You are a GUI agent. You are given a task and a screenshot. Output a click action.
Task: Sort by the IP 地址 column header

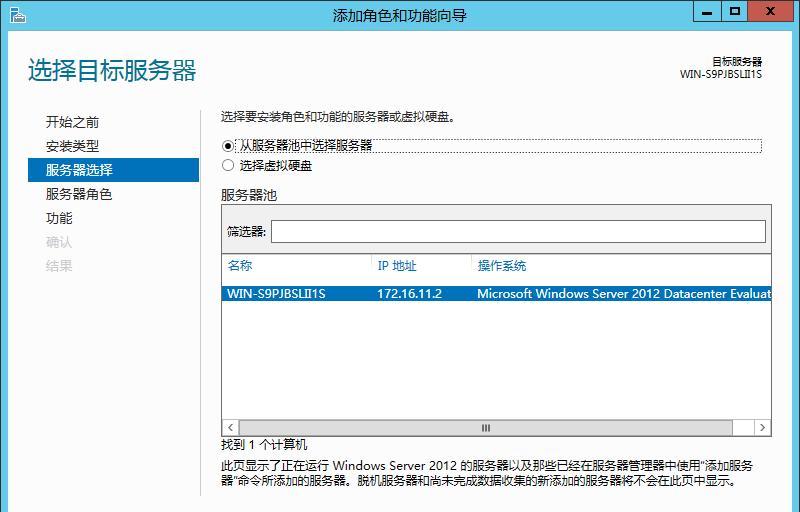pyautogui.click(x=397, y=265)
